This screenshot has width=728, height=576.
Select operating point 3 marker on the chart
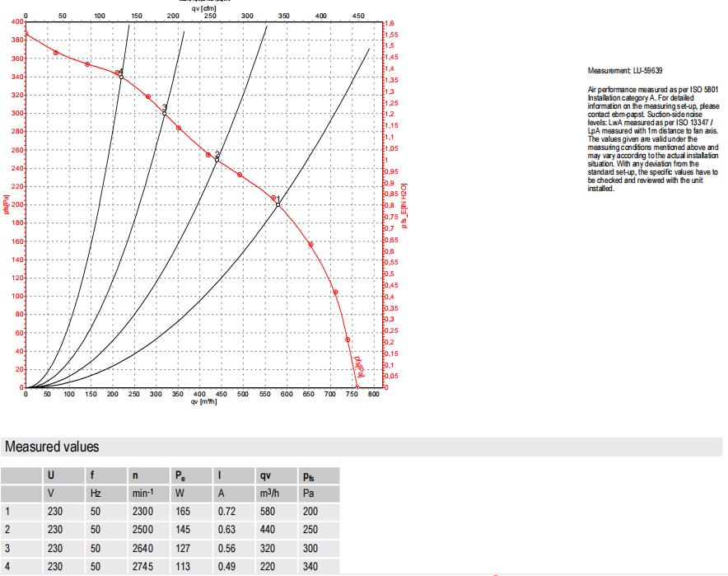(165, 114)
